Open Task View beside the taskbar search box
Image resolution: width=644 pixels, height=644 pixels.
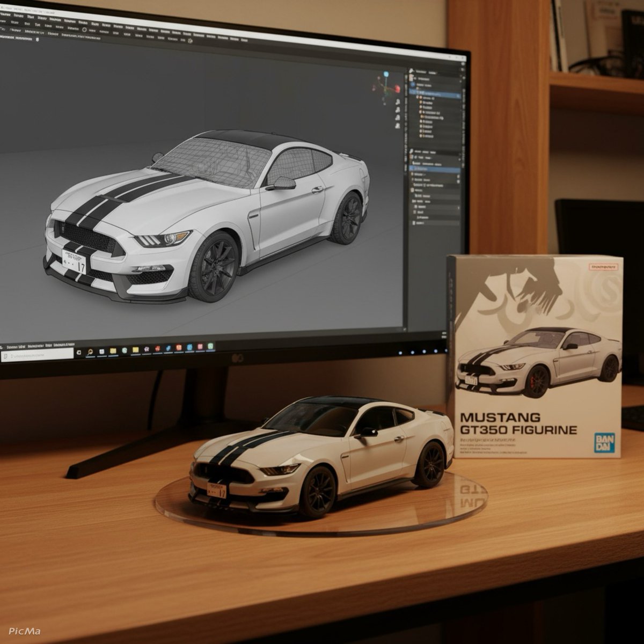tap(79, 352)
